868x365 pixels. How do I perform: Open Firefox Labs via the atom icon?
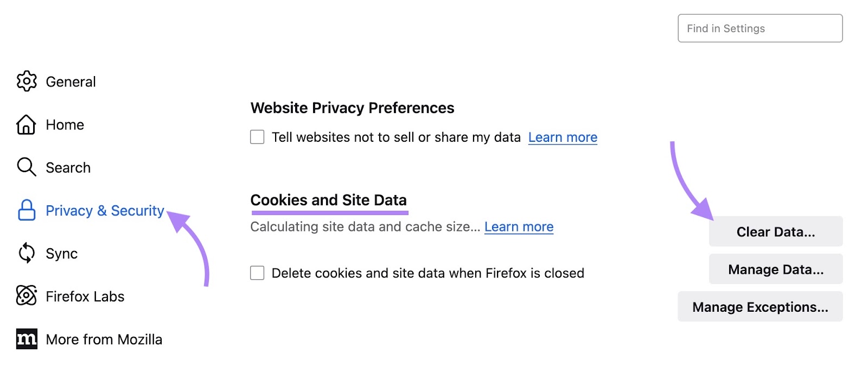(x=25, y=297)
